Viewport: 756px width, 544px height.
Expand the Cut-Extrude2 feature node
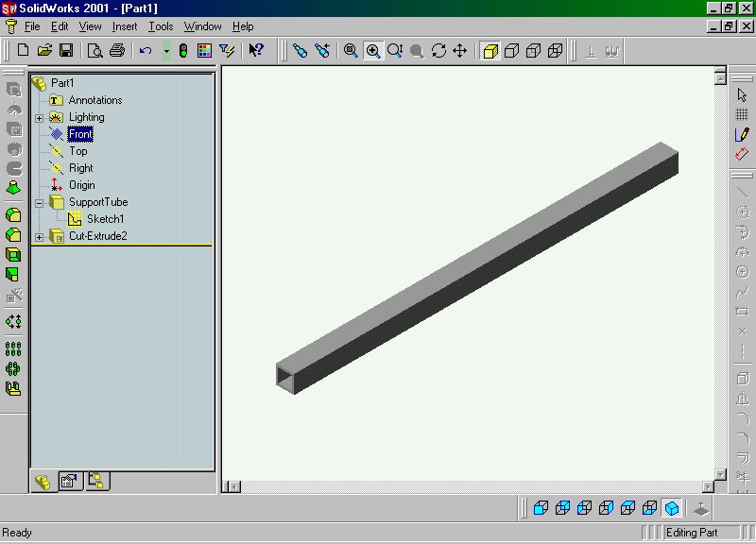pos(40,237)
